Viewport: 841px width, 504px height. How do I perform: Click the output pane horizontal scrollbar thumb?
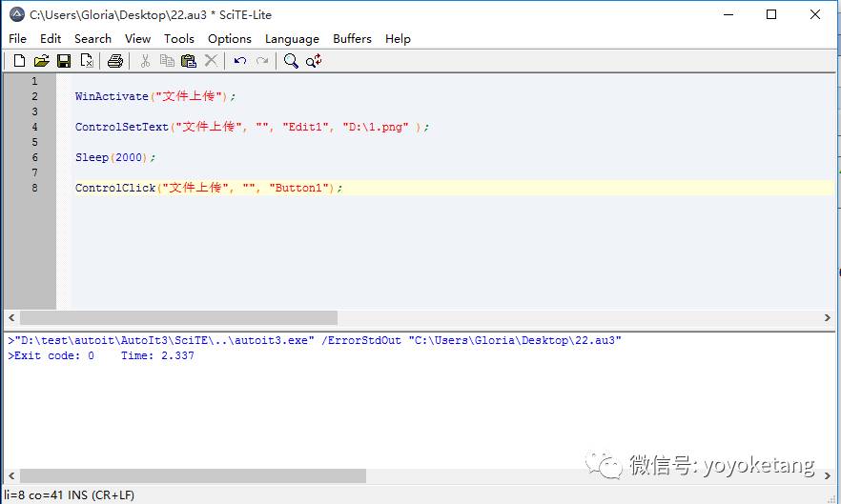193,475
